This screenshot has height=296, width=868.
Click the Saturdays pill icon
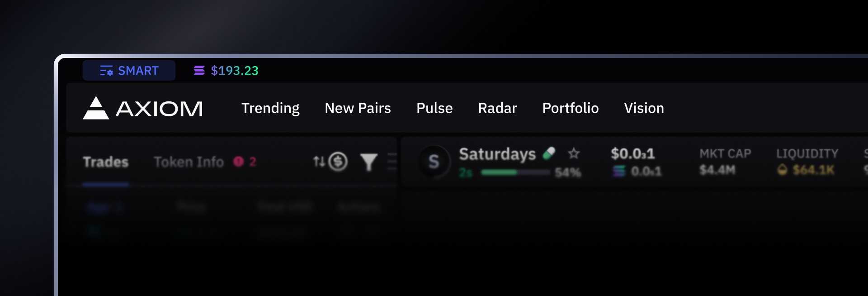(x=549, y=153)
